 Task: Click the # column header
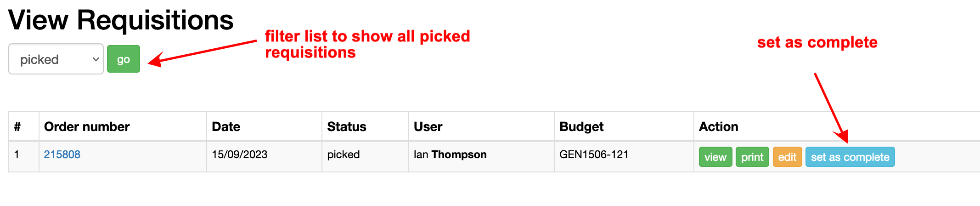coord(17,127)
